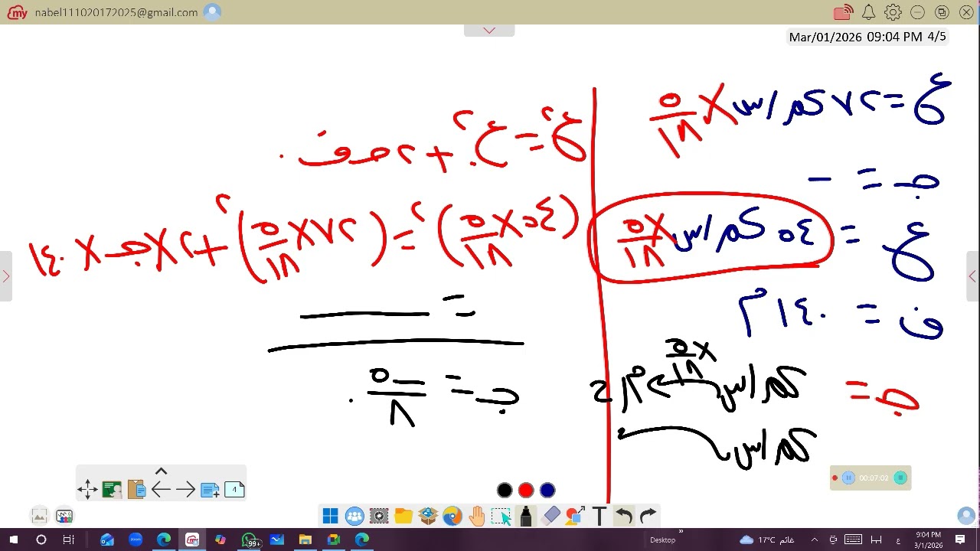Select the selection pointer tool
The height and width of the screenshot is (551, 980).
pyautogui.click(x=501, y=517)
